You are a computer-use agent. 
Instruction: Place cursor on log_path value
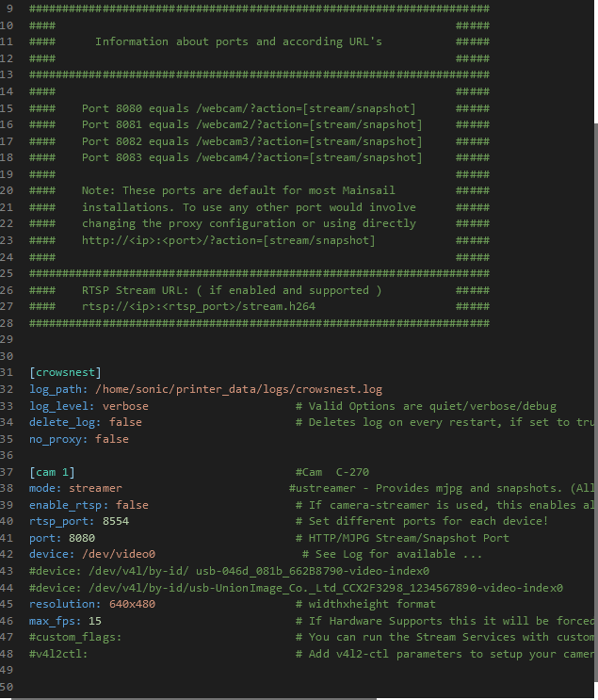click(238, 389)
